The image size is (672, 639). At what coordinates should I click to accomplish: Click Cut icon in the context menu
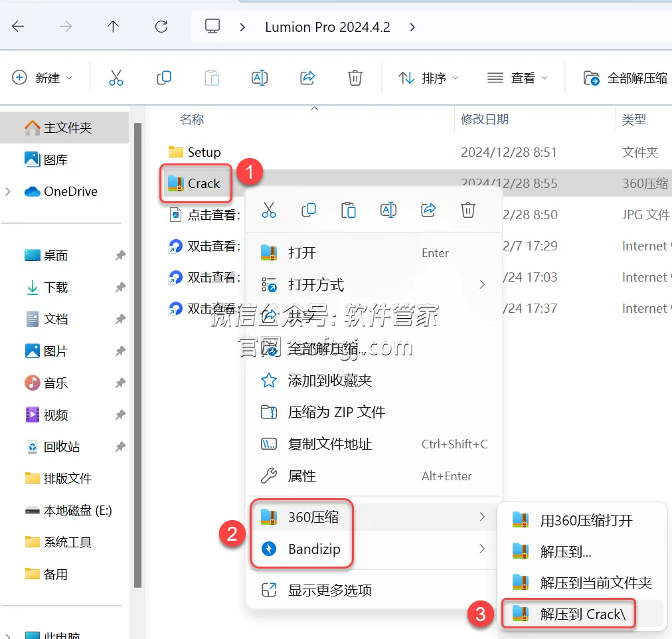click(x=269, y=210)
